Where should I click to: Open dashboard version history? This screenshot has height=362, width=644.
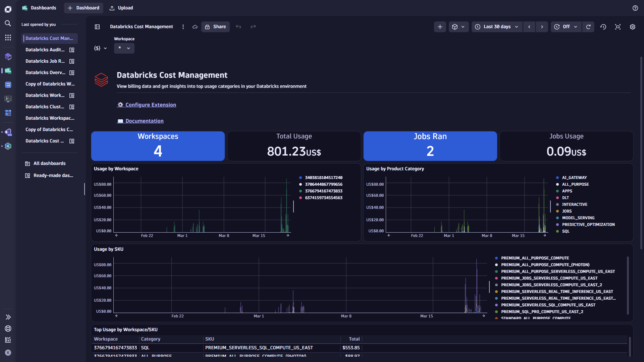pos(603,26)
